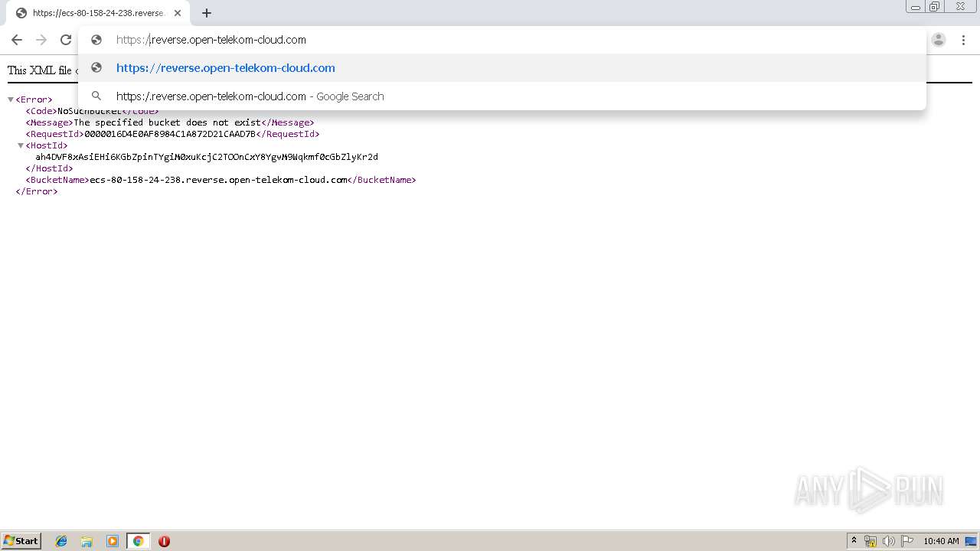Click the closing </Error> tag

coord(37,191)
